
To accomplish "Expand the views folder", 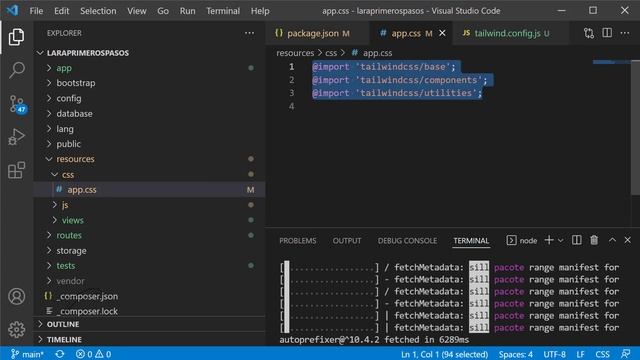I will [x=149, y=220].
